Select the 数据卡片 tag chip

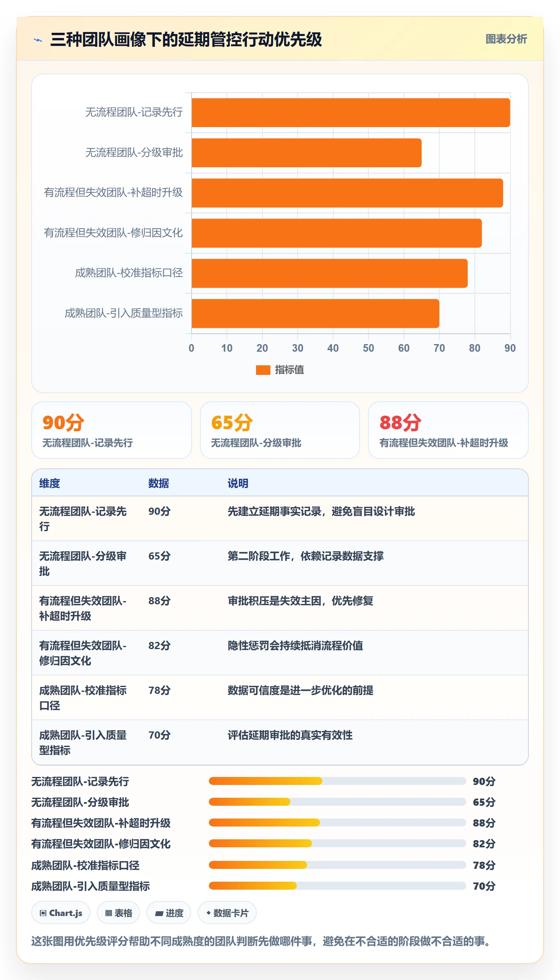(227, 913)
